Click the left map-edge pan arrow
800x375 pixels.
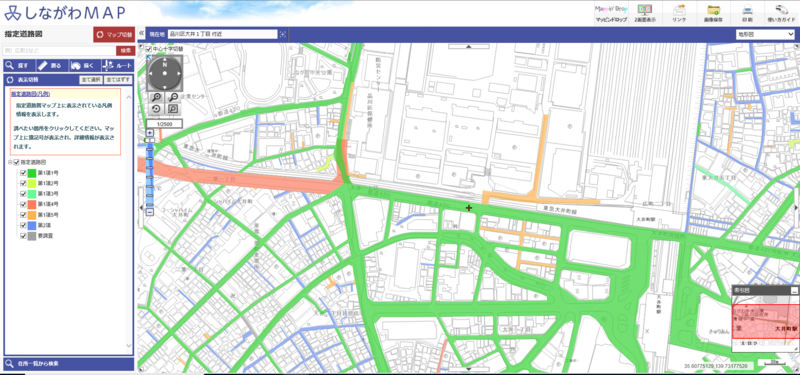click(x=141, y=207)
